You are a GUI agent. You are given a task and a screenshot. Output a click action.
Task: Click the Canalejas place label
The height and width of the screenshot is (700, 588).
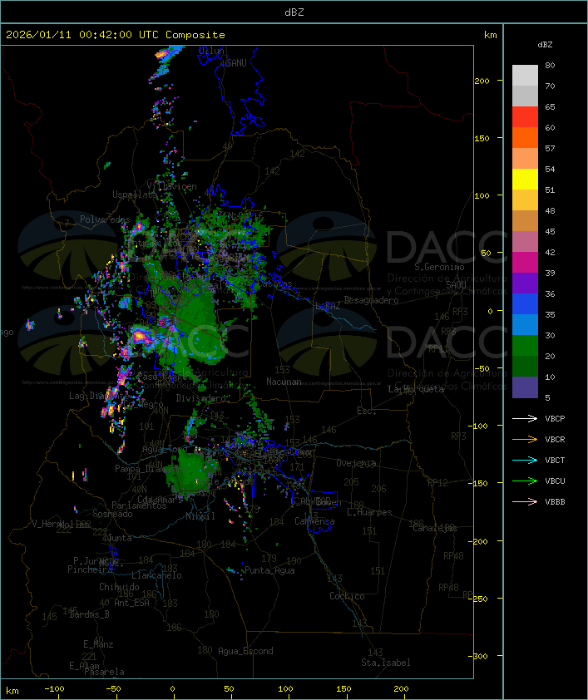click(x=435, y=528)
